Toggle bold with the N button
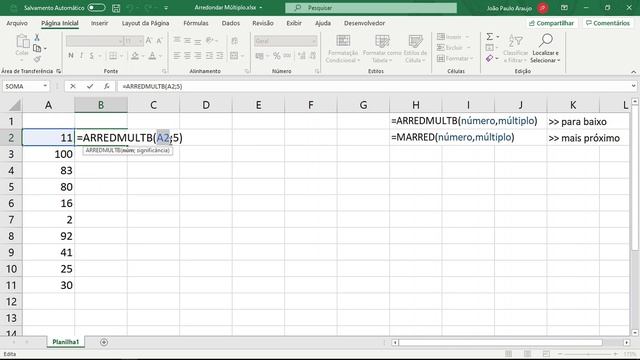640x360 pixels. point(71,56)
